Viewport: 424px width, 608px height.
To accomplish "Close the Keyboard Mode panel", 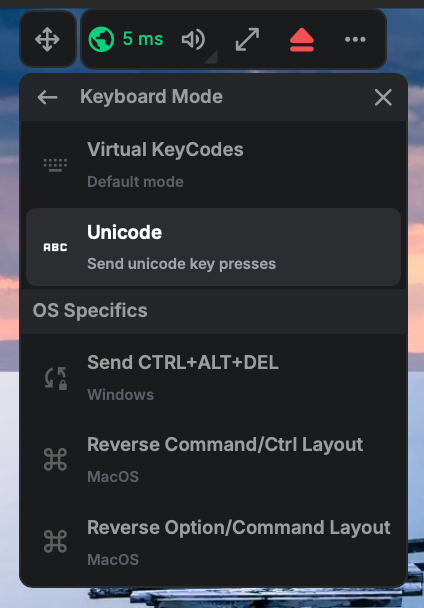I will (x=383, y=97).
